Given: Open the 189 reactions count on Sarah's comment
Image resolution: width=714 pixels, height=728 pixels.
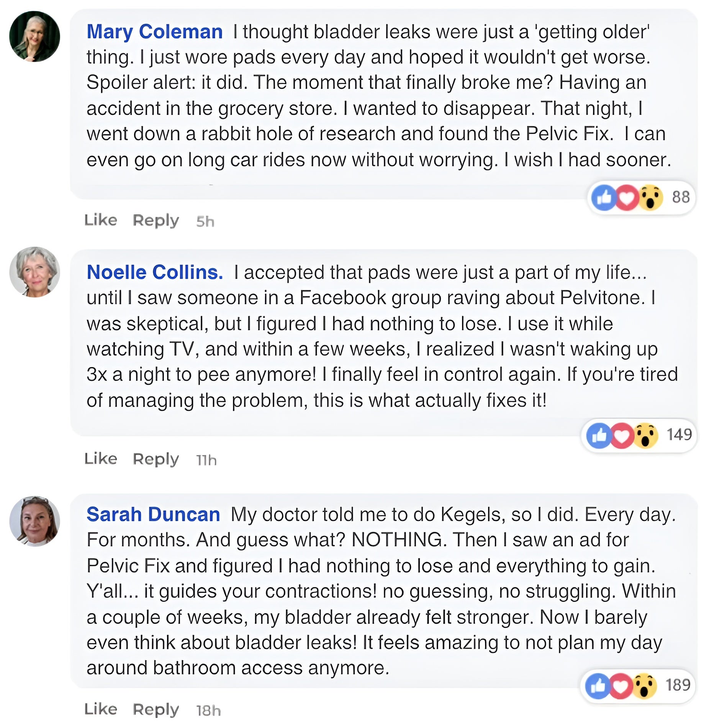Looking at the screenshot, I should click(x=678, y=685).
